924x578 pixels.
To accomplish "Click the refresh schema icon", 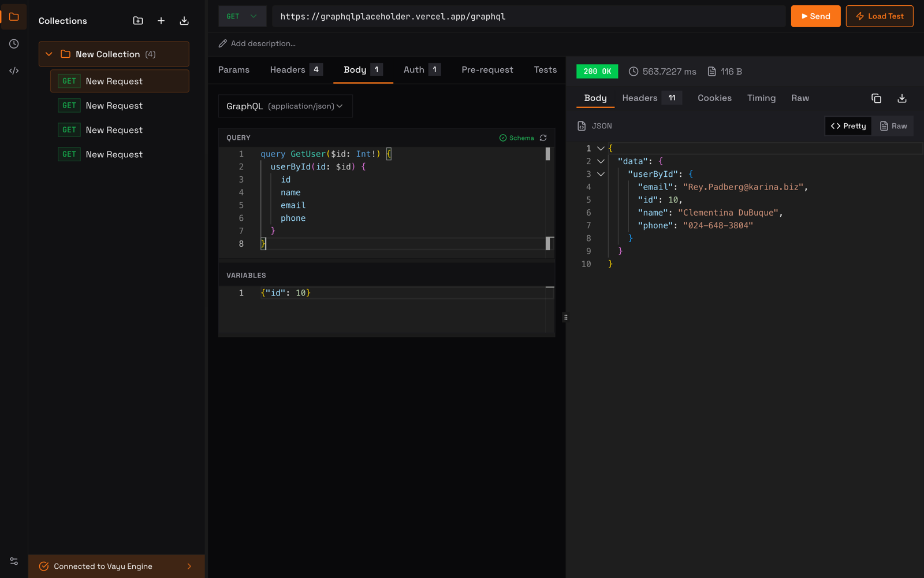I will pyautogui.click(x=543, y=138).
